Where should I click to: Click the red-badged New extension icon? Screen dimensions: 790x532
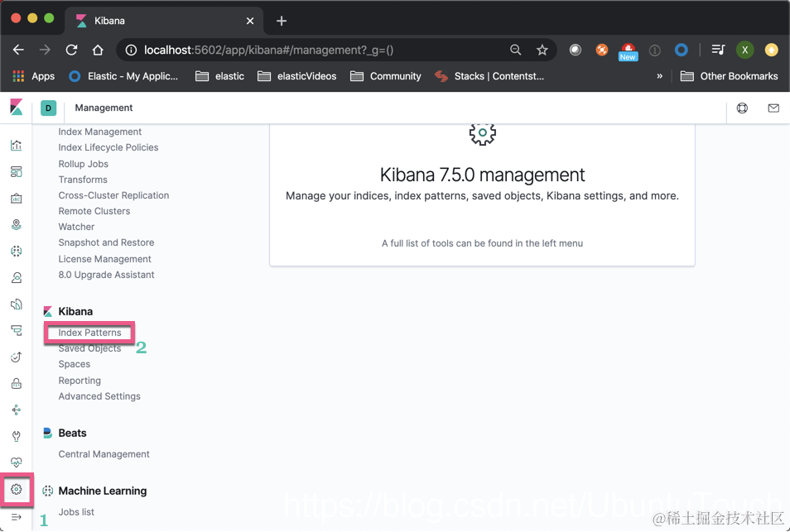pos(628,50)
